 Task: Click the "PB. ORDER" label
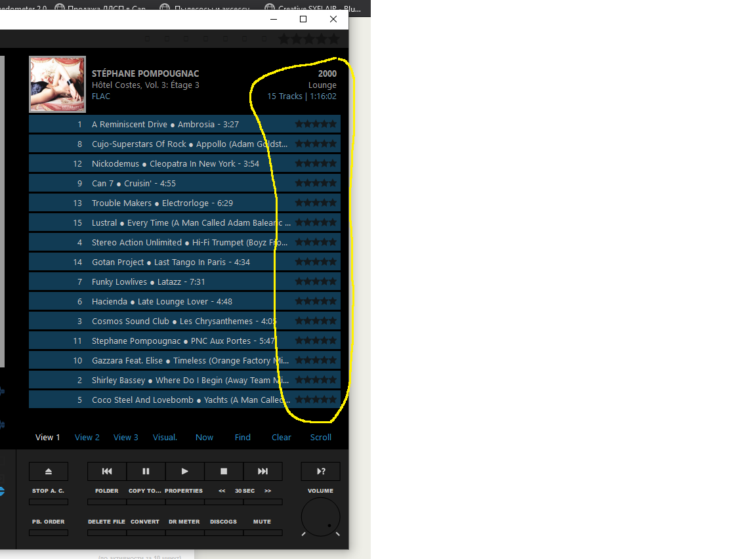(x=48, y=522)
